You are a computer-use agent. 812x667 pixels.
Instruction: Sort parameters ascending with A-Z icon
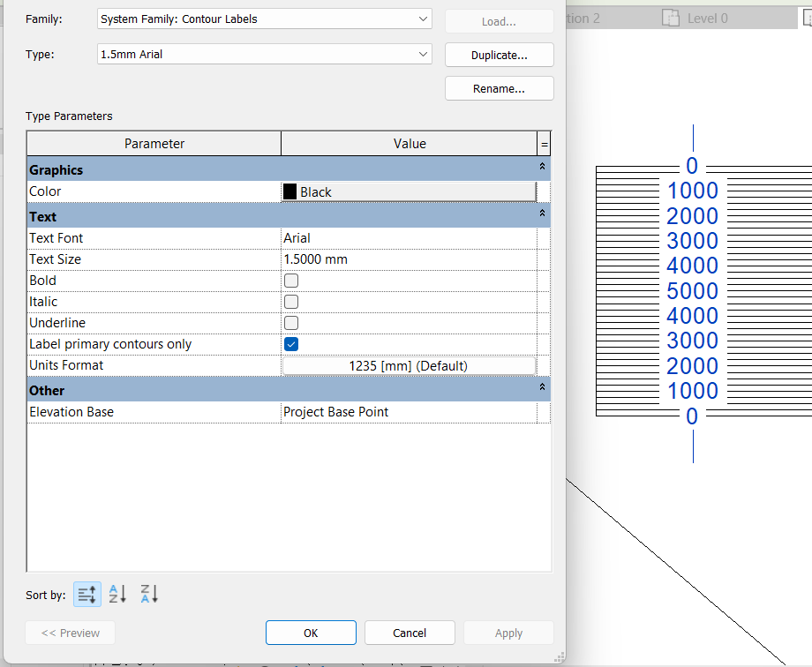tap(117, 594)
